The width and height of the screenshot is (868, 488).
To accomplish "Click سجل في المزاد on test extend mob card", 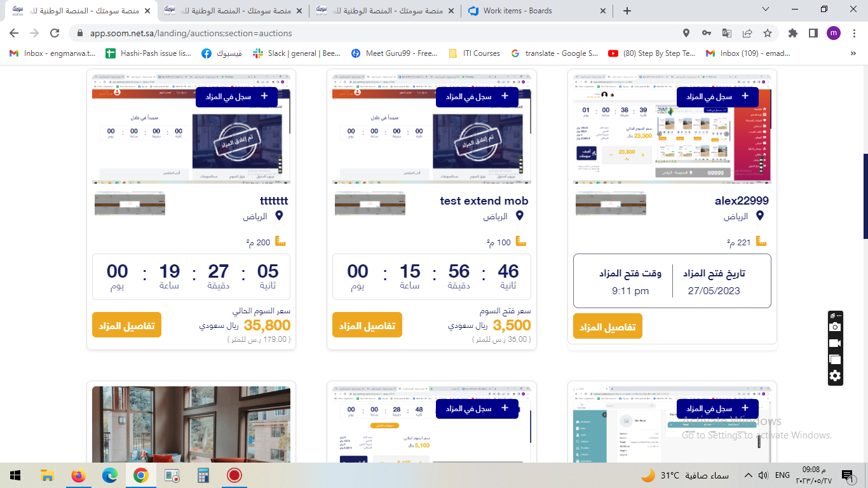I will coord(477,97).
